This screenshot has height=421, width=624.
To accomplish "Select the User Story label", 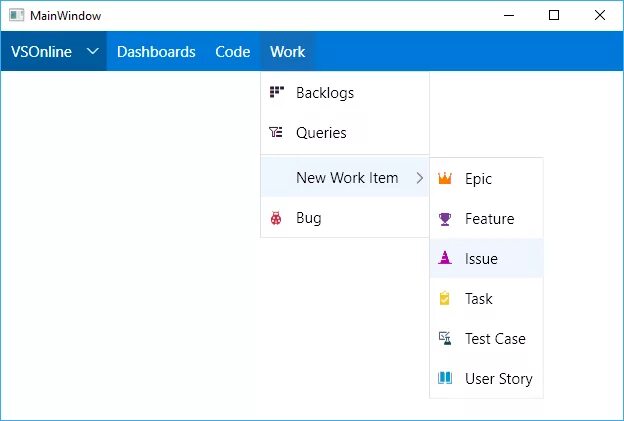I will [498, 379].
